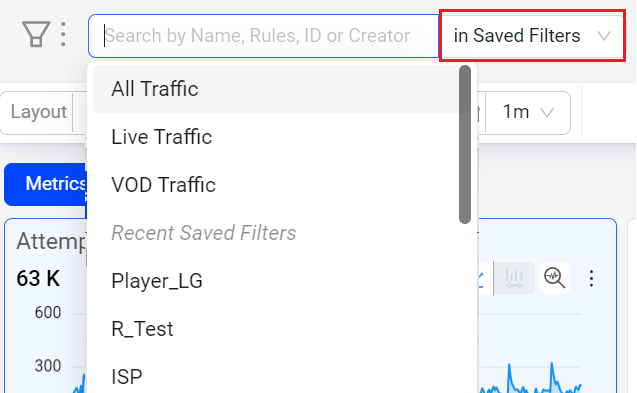
Task: Open the three-dot menu on the Attempts chart
Action: (x=591, y=278)
